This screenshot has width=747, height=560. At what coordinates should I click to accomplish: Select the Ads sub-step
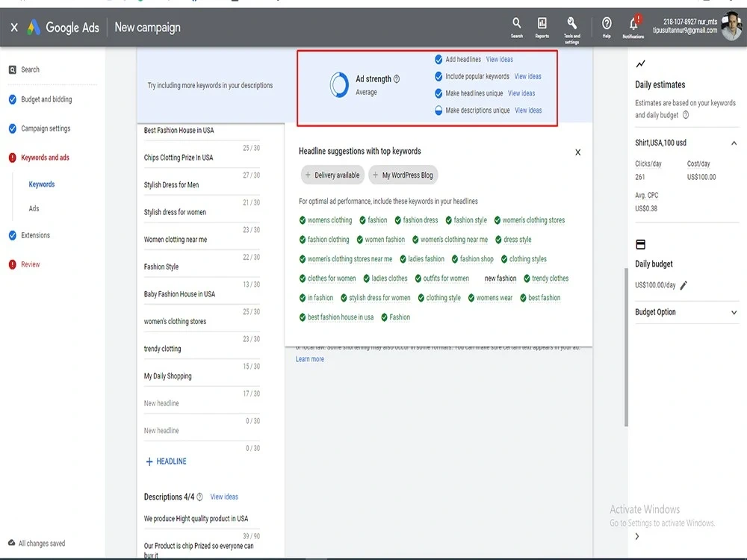pyautogui.click(x=34, y=208)
